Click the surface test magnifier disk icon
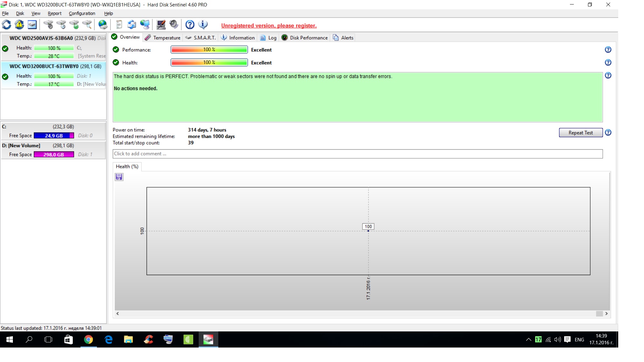The image size is (644, 362). pos(87,25)
